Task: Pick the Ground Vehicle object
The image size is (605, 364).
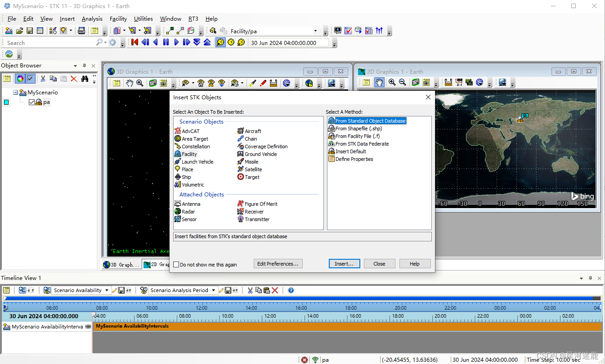Action: (257, 154)
